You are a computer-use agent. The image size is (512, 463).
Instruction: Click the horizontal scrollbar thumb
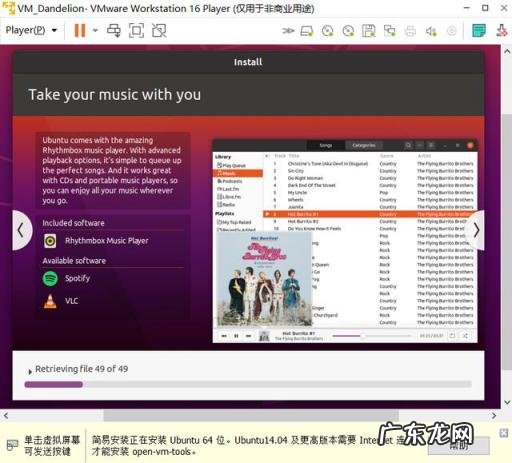251,416
